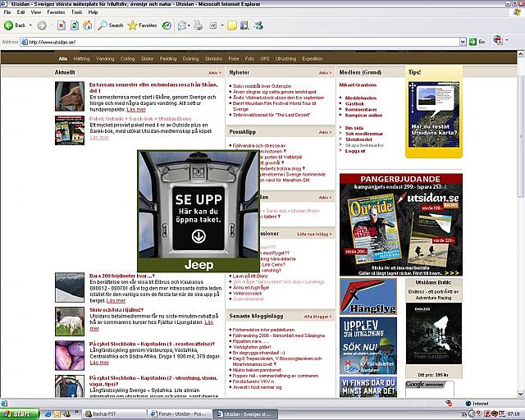The width and height of the screenshot is (525, 420).
Task: Select the Paddling category tab
Action: [167, 58]
